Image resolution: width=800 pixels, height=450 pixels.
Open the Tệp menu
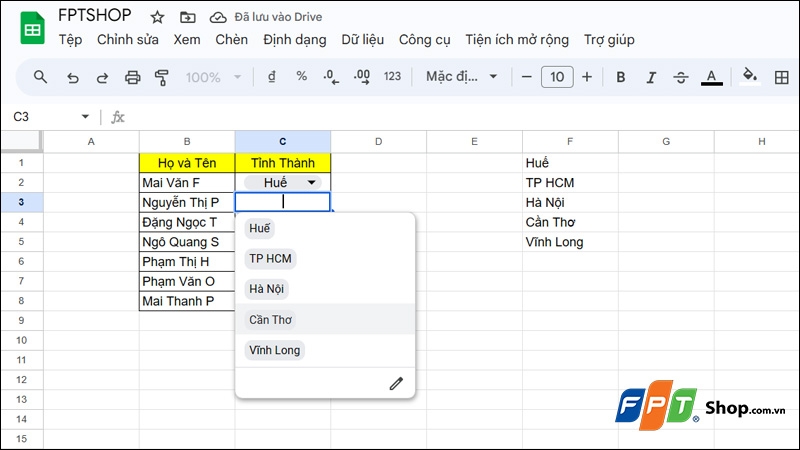(x=70, y=40)
